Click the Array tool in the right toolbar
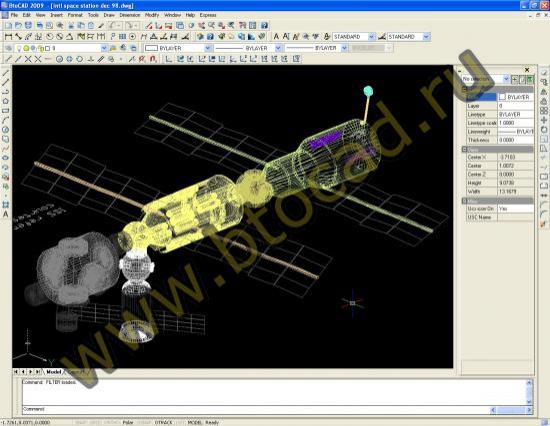 544,111
